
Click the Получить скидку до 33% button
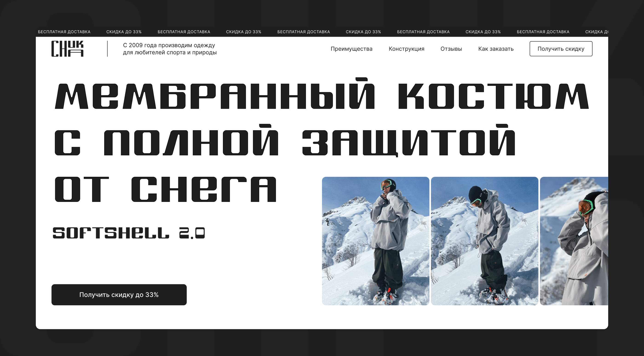119,295
